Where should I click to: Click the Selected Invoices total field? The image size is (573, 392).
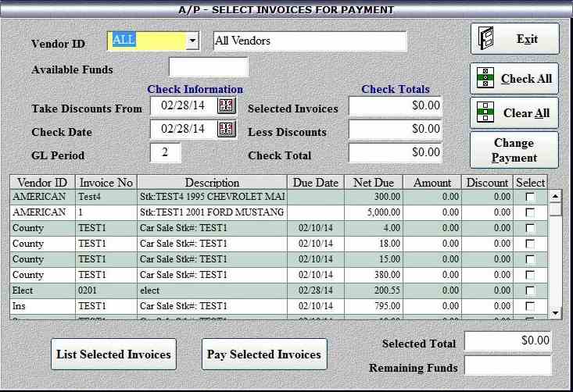click(x=396, y=106)
